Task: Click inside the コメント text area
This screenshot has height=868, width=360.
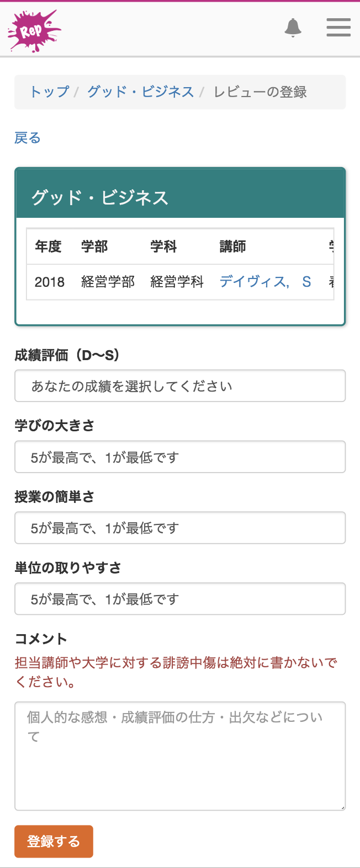Action: coord(180,756)
